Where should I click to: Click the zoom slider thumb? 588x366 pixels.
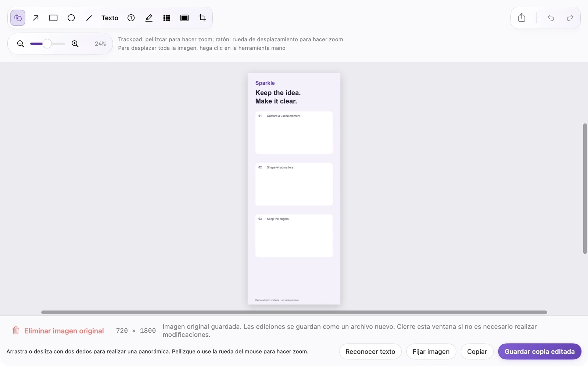point(47,44)
